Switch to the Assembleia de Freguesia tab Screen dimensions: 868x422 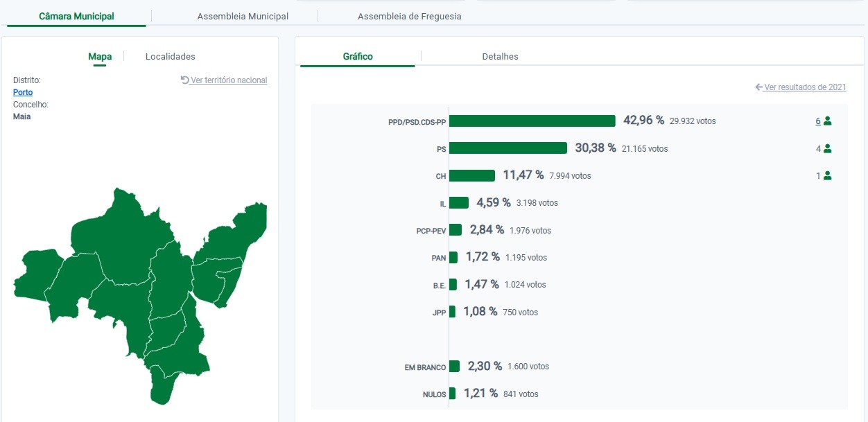[409, 16]
